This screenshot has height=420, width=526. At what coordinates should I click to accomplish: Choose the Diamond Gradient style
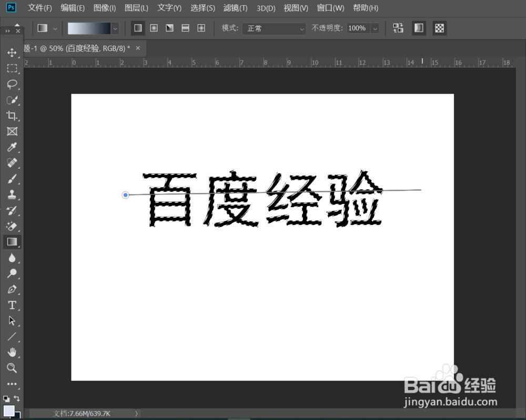[201, 28]
